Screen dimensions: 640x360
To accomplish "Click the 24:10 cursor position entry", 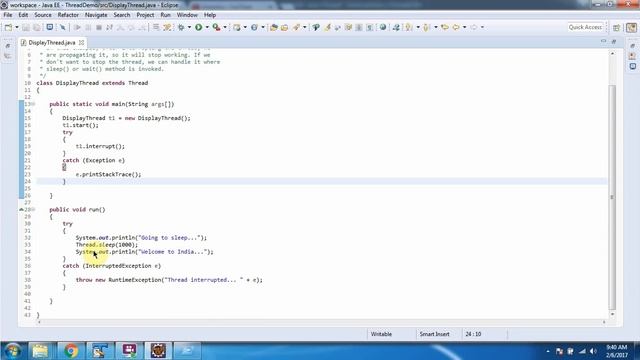I will (x=473, y=334).
